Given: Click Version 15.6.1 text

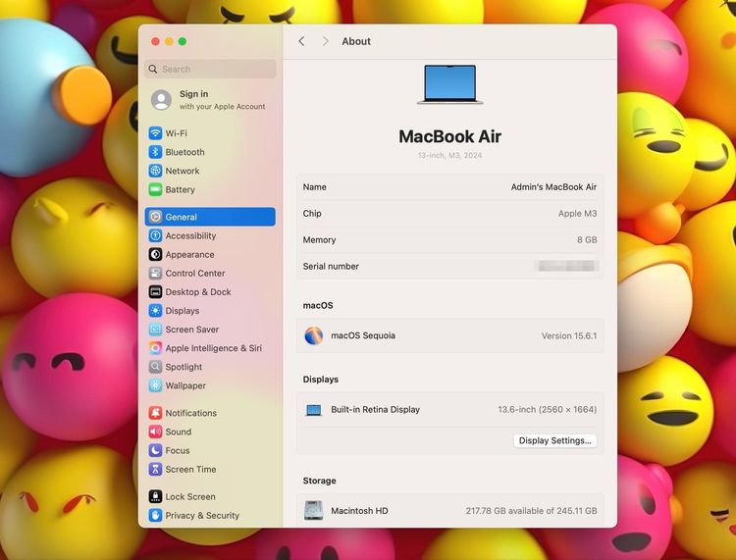Looking at the screenshot, I should tap(569, 335).
